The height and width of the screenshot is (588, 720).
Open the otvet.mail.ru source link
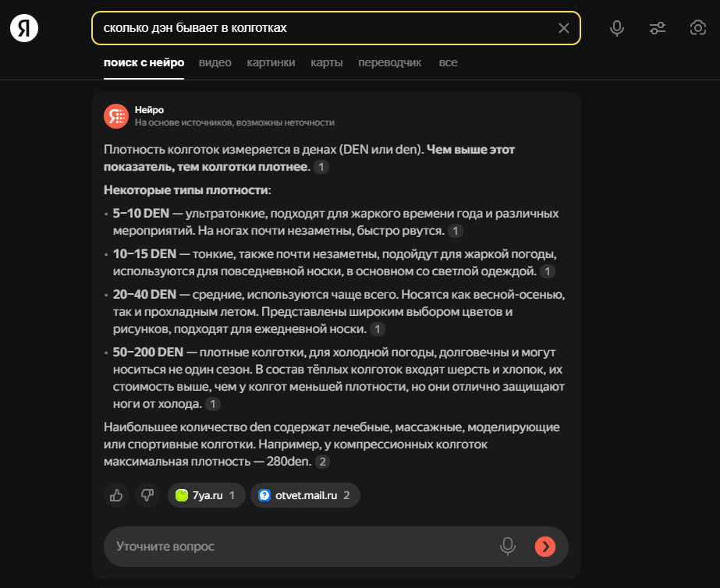point(305,495)
